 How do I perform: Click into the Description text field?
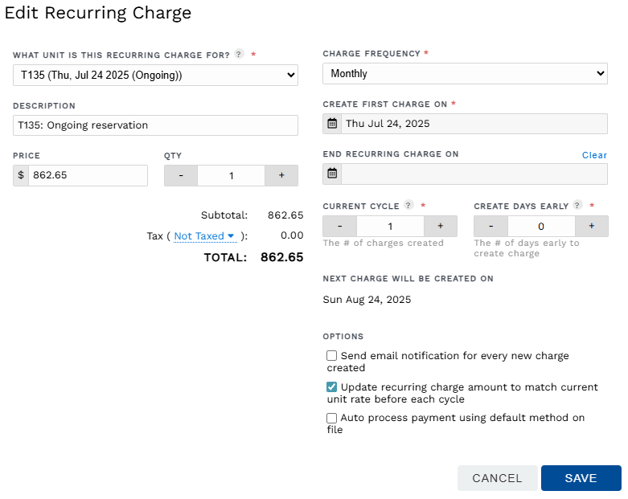pyautogui.click(x=155, y=125)
